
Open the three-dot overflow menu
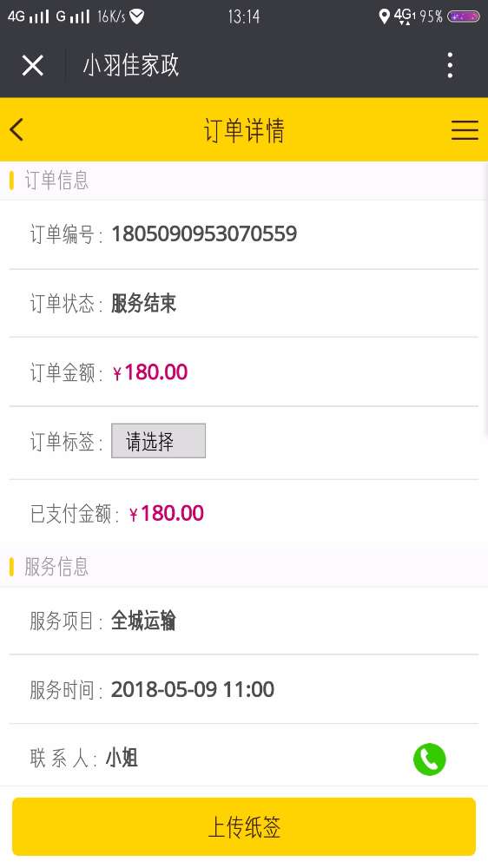click(451, 65)
